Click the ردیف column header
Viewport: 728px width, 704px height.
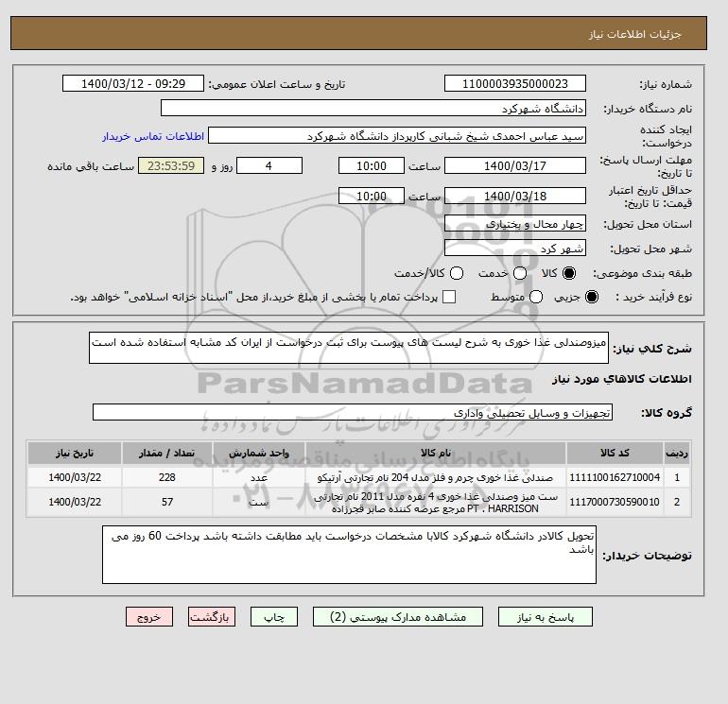coord(677,453)
